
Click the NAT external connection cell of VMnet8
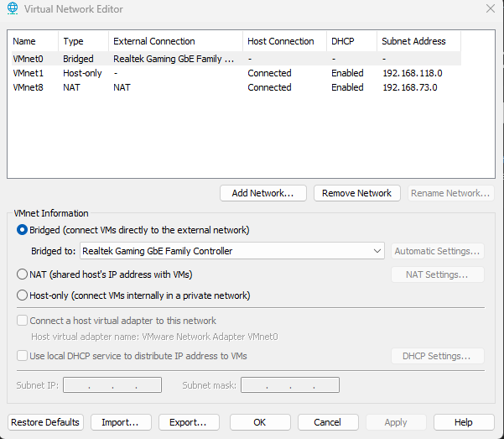pos(122,87)
